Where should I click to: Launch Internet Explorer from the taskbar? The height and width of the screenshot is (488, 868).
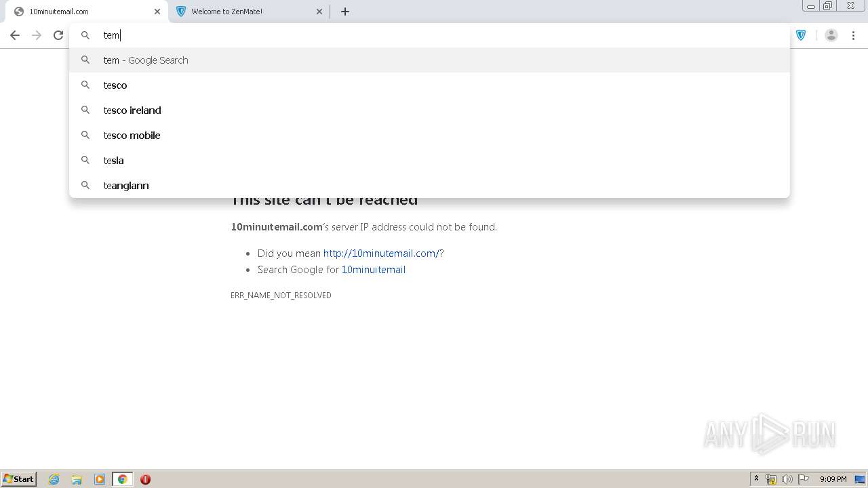(x=54, y=479)
